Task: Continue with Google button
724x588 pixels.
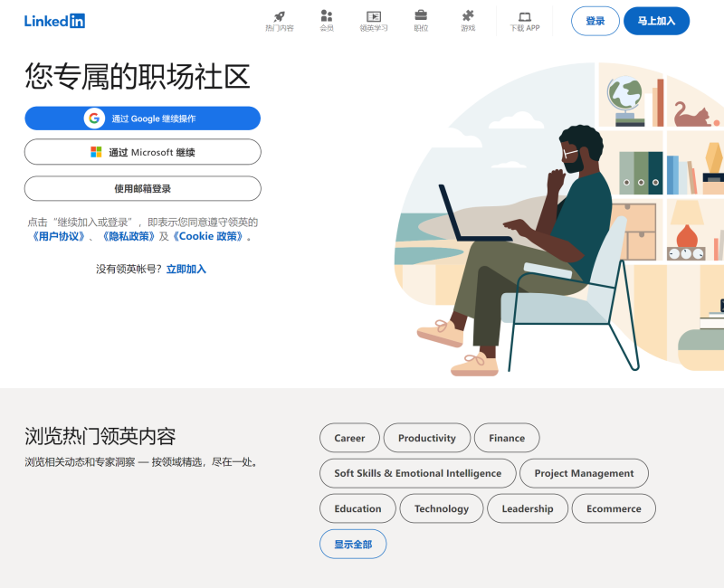Action: pyautogui.click(x=143, y=119)
